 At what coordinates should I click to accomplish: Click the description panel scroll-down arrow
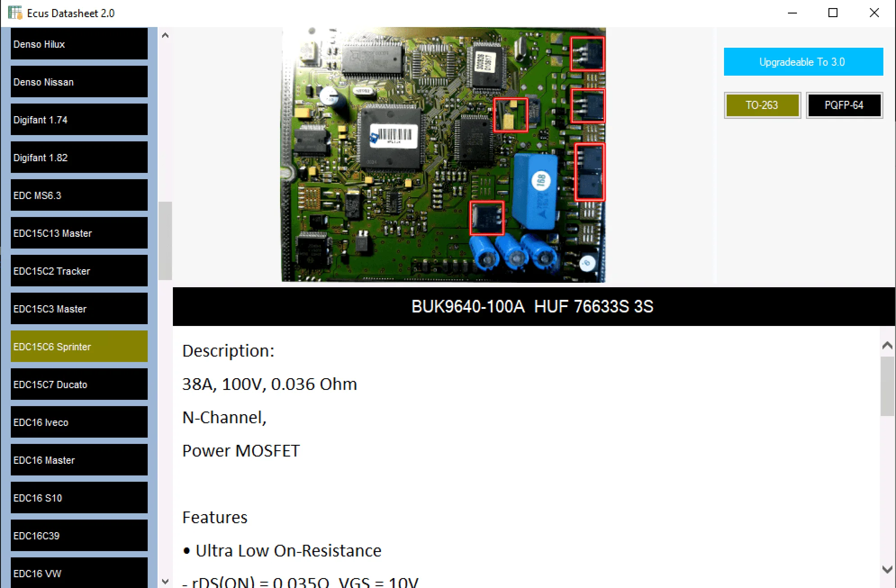887,570
